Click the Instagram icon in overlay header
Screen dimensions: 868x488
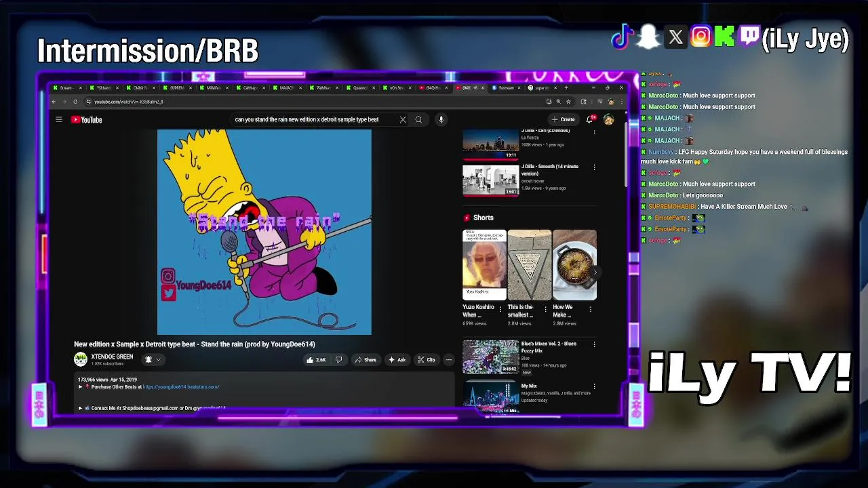(701, 37)
